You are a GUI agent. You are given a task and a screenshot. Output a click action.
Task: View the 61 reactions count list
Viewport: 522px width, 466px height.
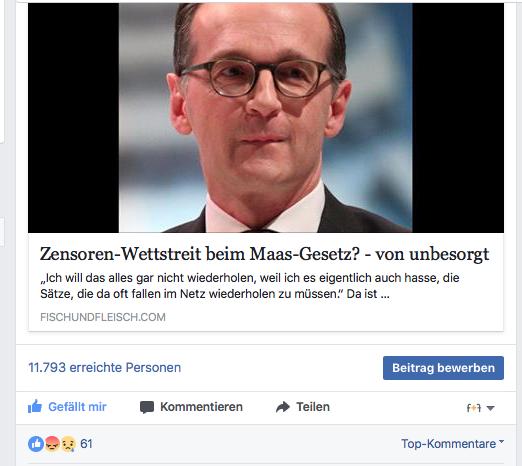86,444
